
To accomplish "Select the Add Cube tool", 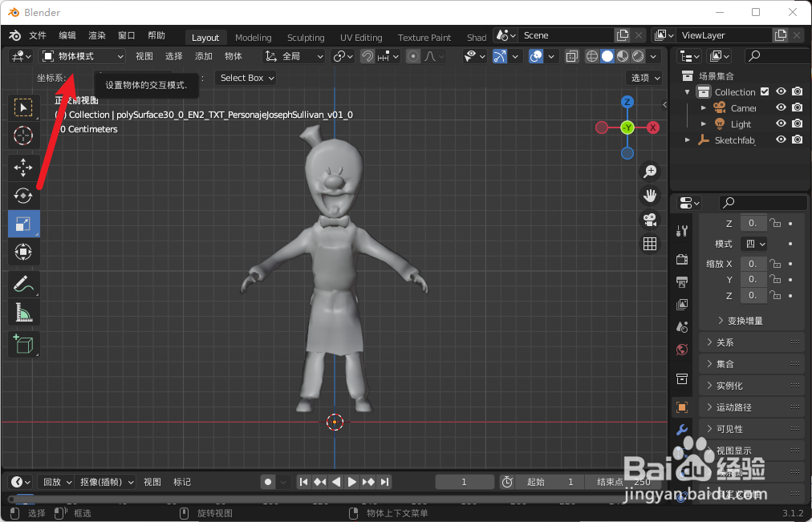I will [23, 344].
